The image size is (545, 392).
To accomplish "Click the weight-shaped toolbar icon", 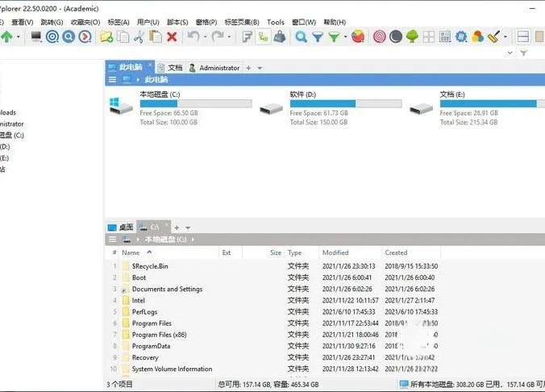I will tap(280, 36).
